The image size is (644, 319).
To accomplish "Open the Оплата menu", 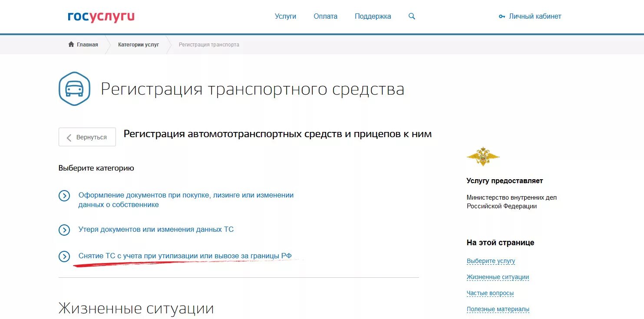I will click(x=325, y=16).
